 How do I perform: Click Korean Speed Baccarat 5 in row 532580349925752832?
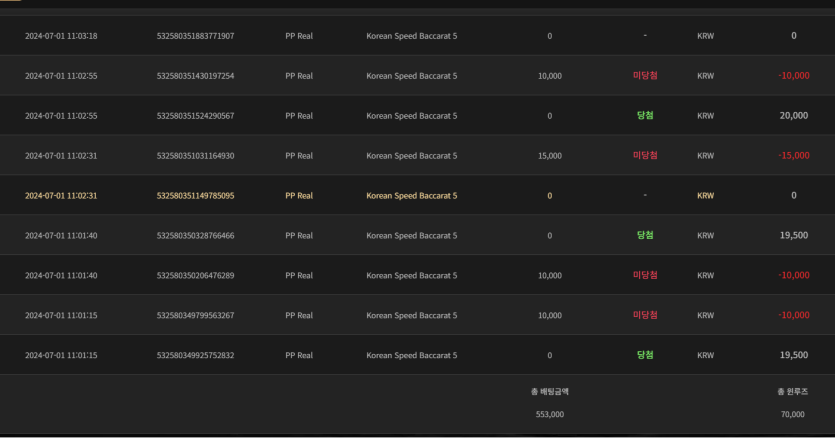tap(412, 355)
